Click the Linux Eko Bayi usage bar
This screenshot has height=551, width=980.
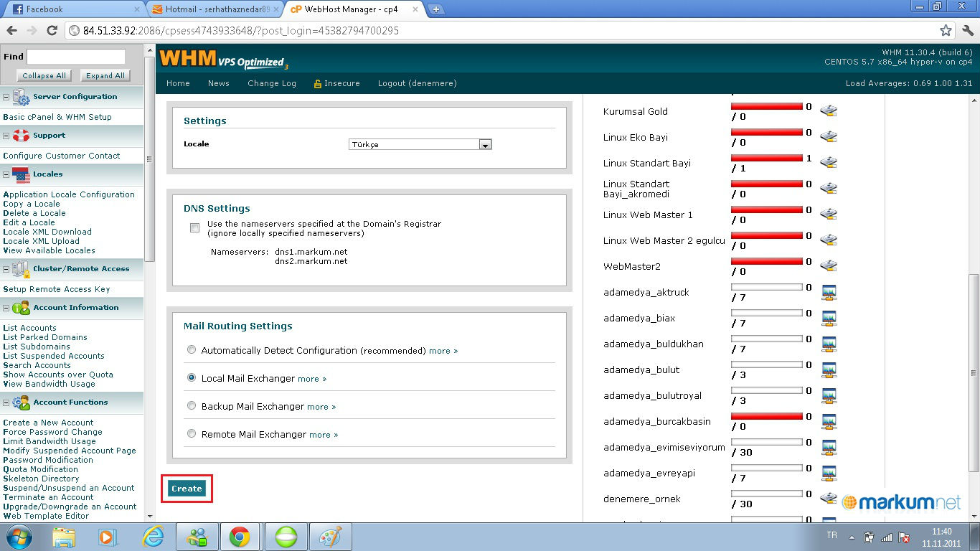coord(767,132)
